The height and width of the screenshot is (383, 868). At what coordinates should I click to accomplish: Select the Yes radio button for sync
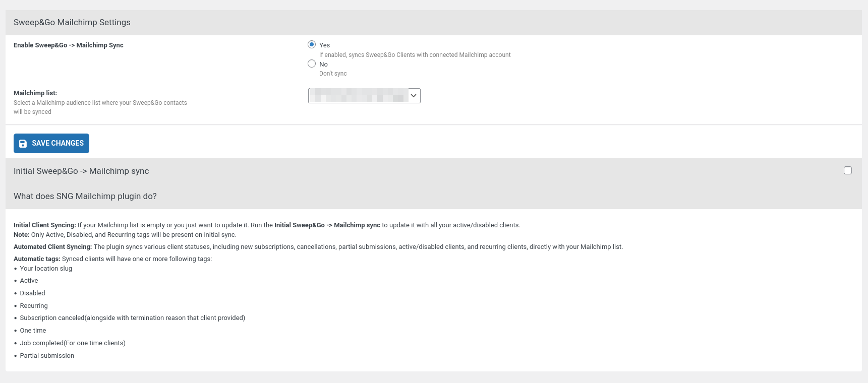coord(312,44)
